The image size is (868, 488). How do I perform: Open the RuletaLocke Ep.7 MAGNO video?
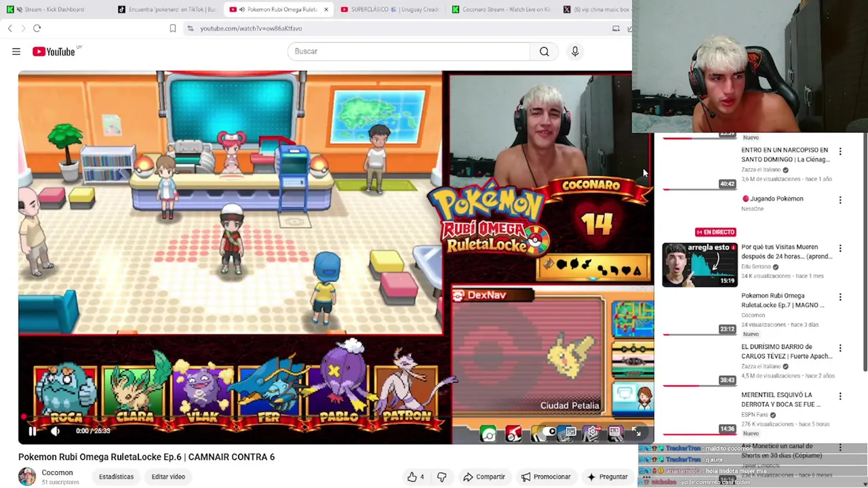click(x=783, y=300)
